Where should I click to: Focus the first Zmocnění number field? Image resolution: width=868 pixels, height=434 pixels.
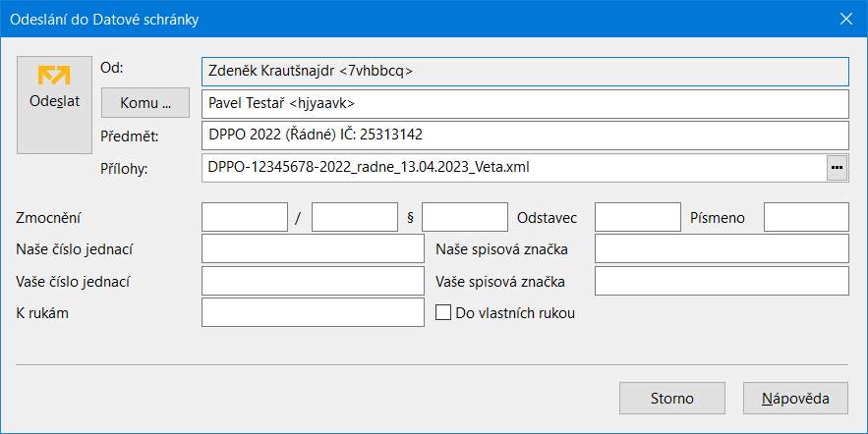[245, 217]
